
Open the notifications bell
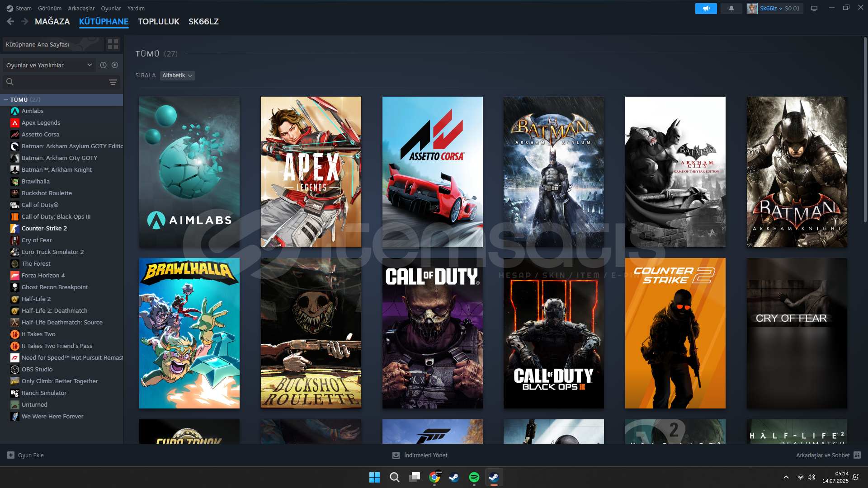(x=731, y=9)
